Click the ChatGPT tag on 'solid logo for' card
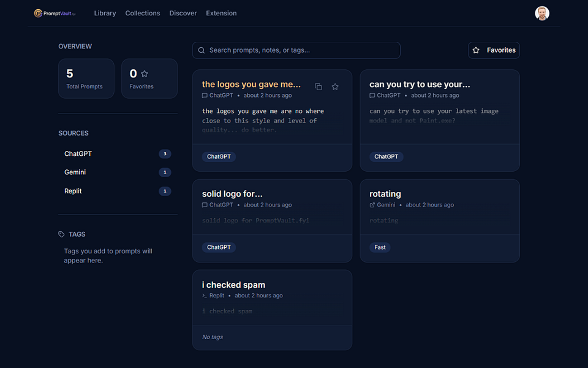 219,247
